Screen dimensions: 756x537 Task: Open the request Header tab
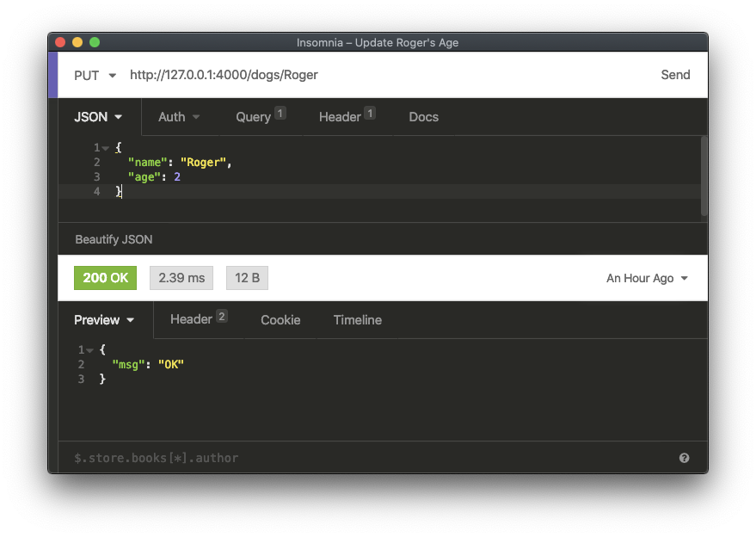(346, 117)
